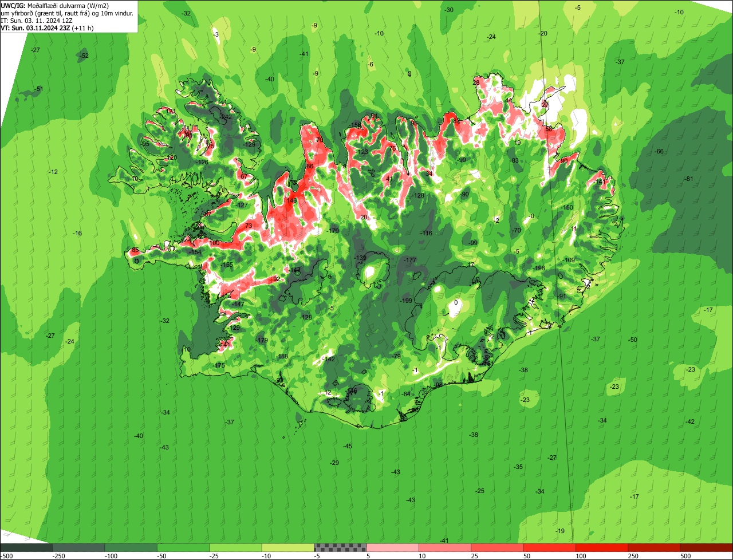The image size is (733, 560).
Task: Select the legend swatch for -250 to -100
Action: point(78,547)
